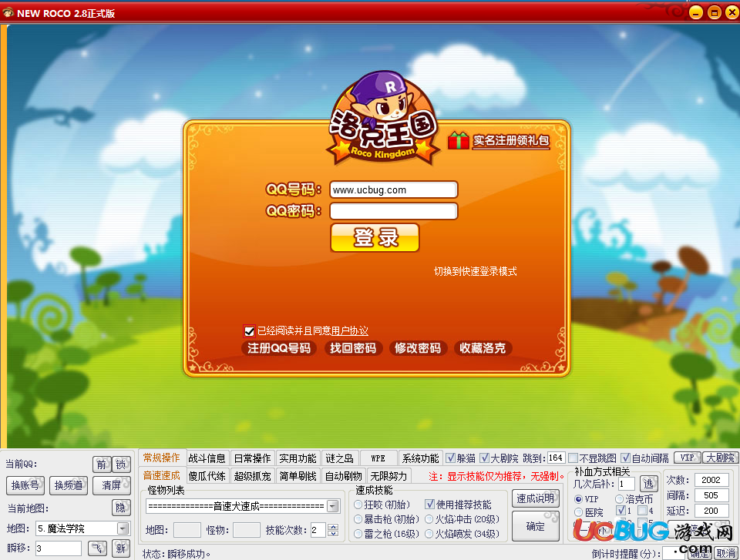Open the 地图 dropdown showing 5.魔法学院
The width and height of the screenshot is (740, 560).
(x=123, y=528)
